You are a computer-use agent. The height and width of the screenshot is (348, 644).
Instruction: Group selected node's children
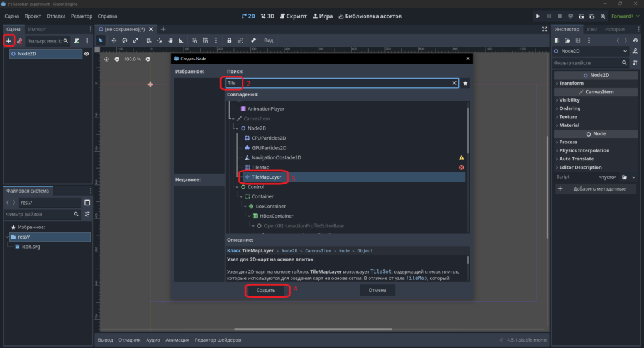pos(240,40)
